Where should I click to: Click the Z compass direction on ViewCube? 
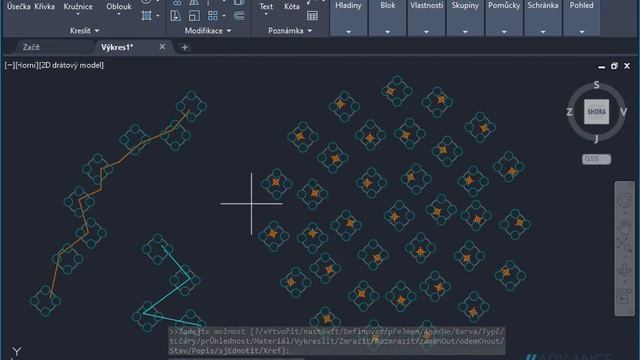coord(569,112)
